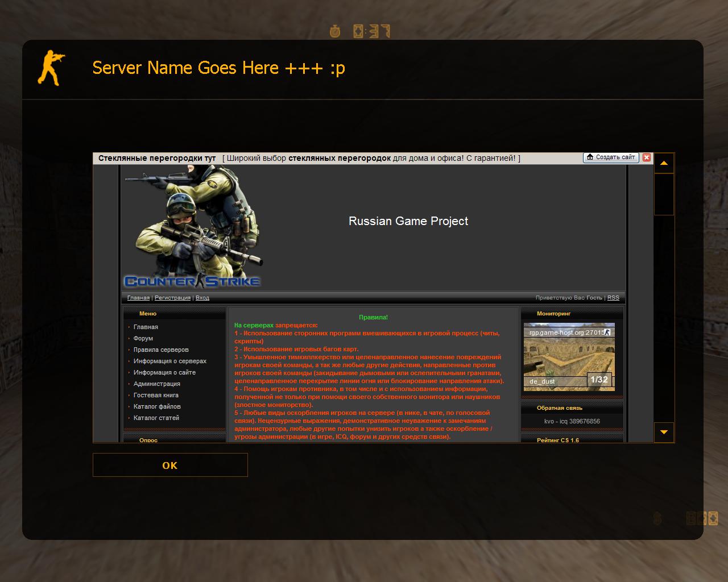Click the wide glass partitions ad description text
Viewport: 728px width, 582px height.
(x=371, y=158)
